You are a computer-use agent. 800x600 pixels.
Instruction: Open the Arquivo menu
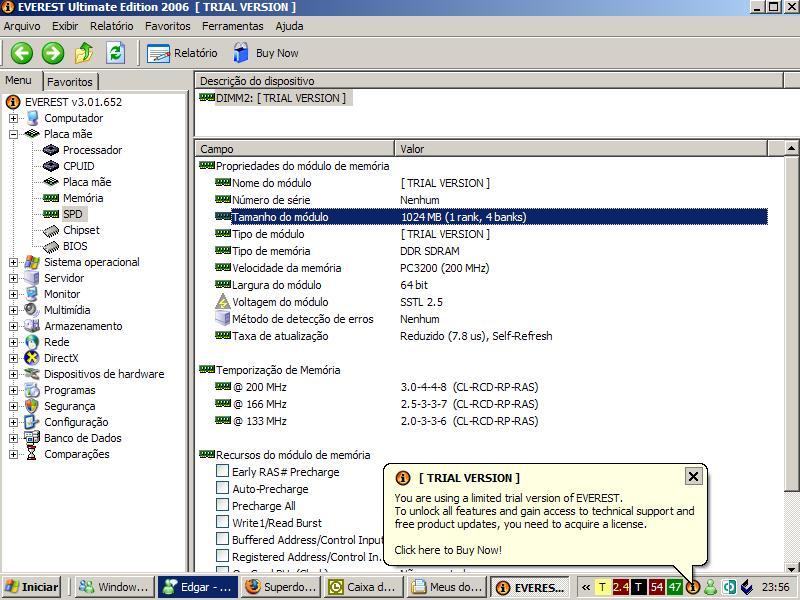click(x=21, y=26)
